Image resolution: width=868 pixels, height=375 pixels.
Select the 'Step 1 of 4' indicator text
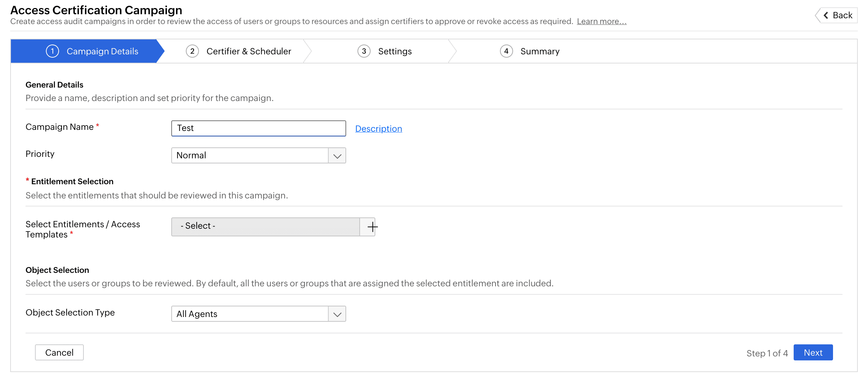pos(767,353)
